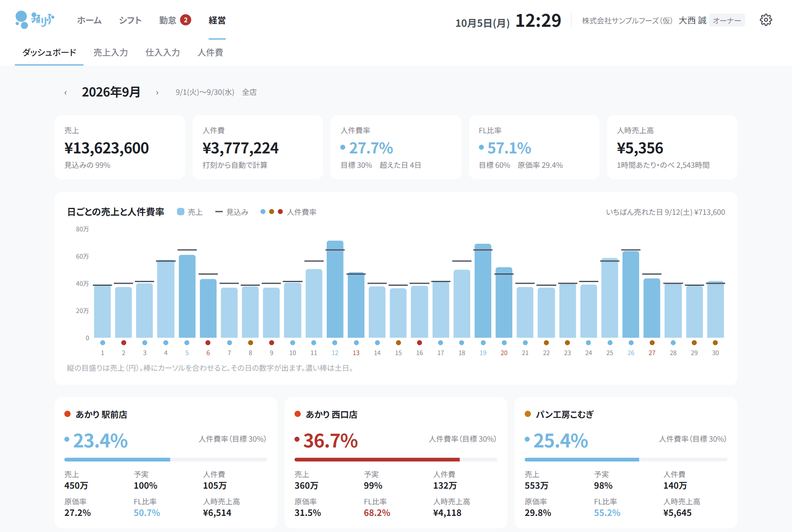Open the ホーム menu
The width and height of the screenshot is (792, 532).
(x=89, y=20)
